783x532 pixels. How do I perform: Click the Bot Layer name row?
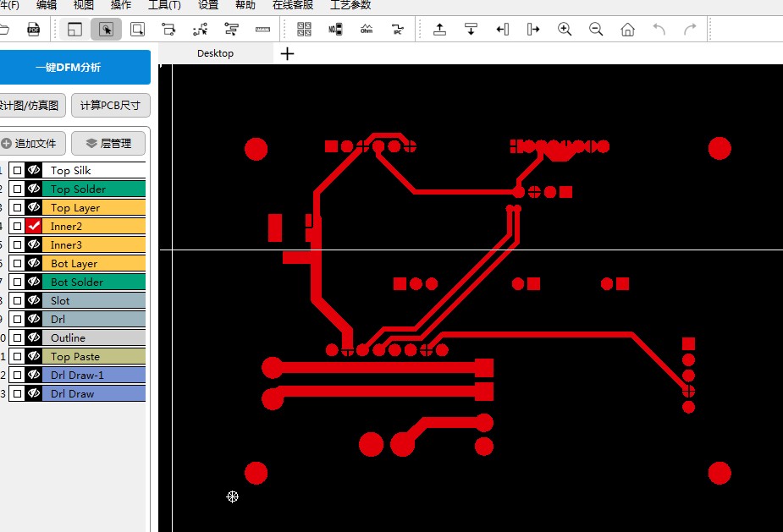pos(94,263)
